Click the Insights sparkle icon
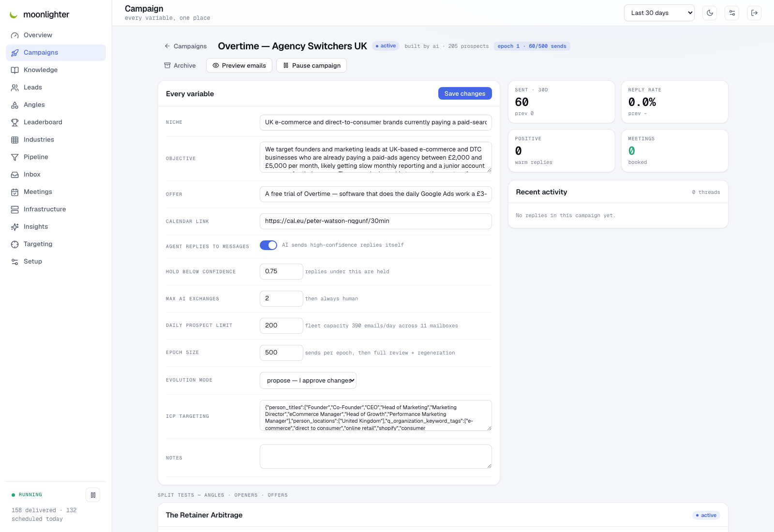The image size is (774, 532). (x=15, y=227)
